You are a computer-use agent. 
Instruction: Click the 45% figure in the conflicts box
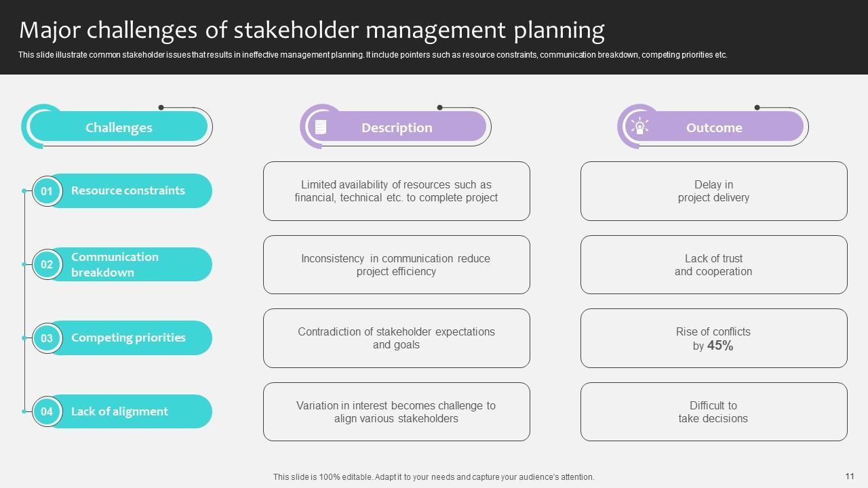[x=720, y=346]
